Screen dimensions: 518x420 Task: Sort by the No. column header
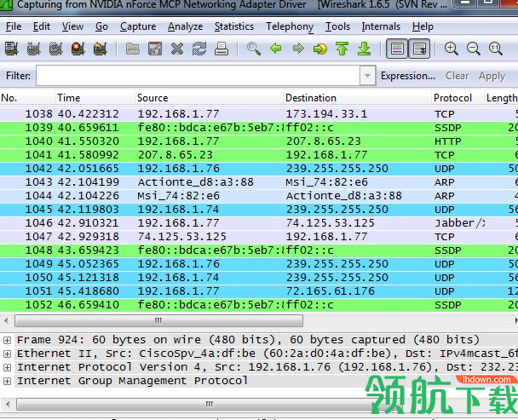click(27, 98)
